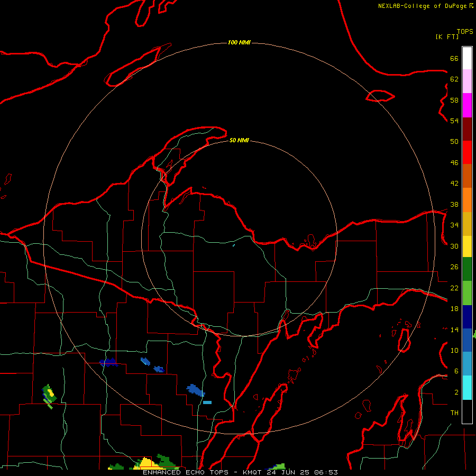Click the 2 value on the scale
Screen dimensions: 476x476
tap(456, 392)
